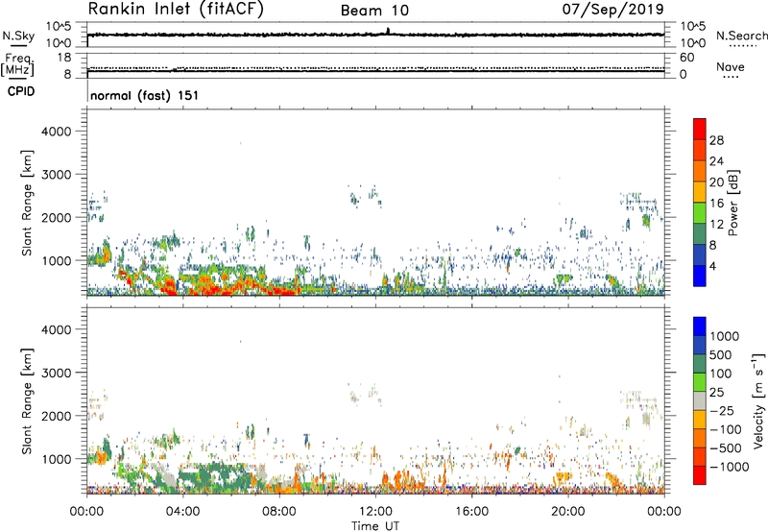Select the "Time UT" axis label
Viewport: 768px width, 532px height.
(x=375, y=526)
